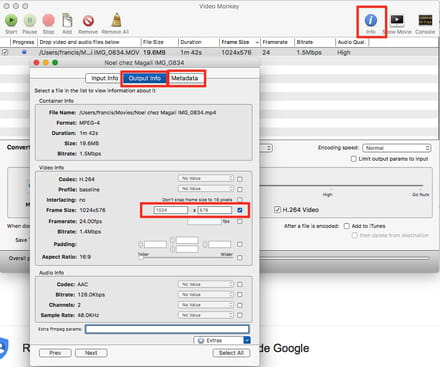Screen dimensions: 440x367
Task: Click the Add file toolbar icon
Action: 67,20
